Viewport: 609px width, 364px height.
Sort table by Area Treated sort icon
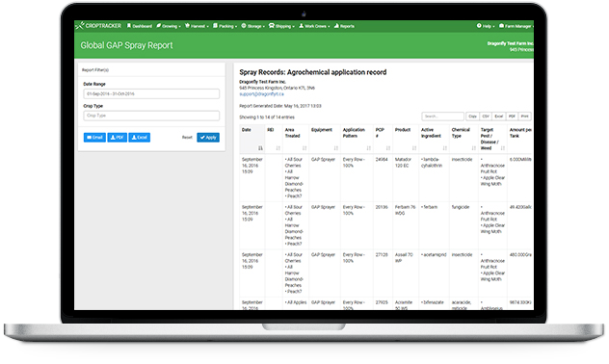coord(304,148)
